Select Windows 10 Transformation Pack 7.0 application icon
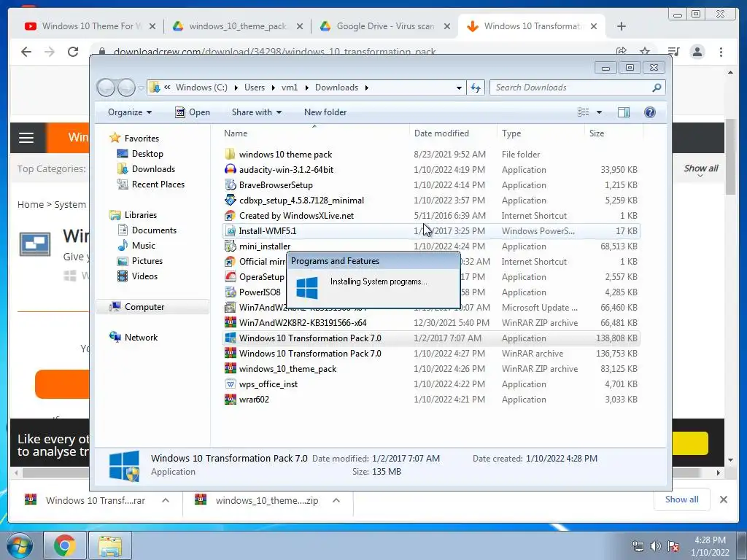 click(x=230, y=338)
